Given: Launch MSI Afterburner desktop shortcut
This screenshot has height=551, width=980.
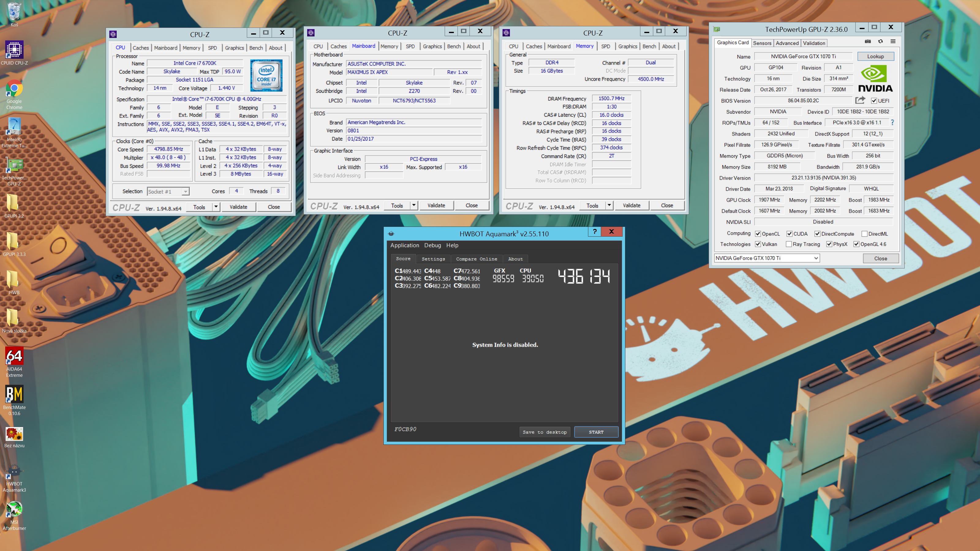Looking at the screenshot, I should tap(14, 516).
